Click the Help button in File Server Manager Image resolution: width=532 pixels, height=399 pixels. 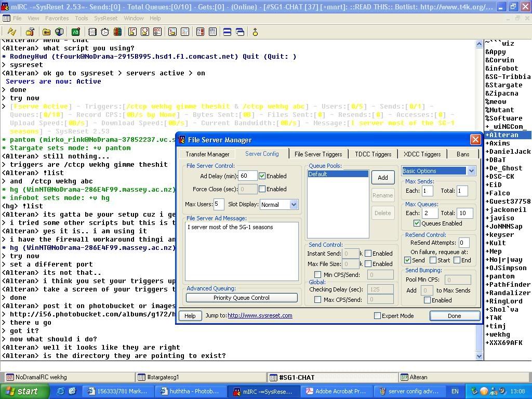(190, 316)
